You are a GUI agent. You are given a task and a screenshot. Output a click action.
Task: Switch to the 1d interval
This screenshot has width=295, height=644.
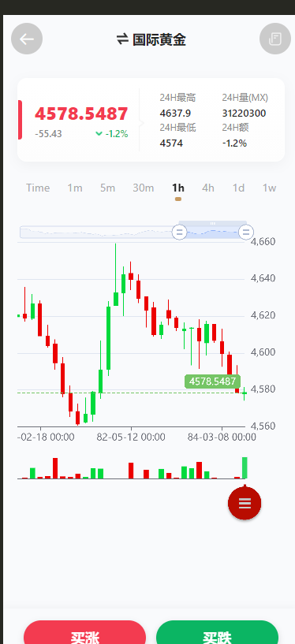tap(238, 188)
